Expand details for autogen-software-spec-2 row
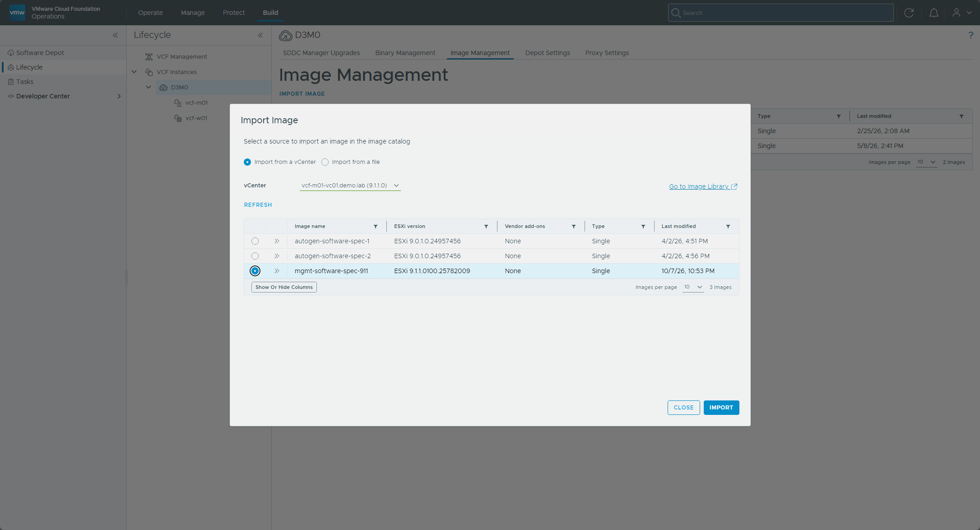980x530 pixels. click(x=277, y=256)
